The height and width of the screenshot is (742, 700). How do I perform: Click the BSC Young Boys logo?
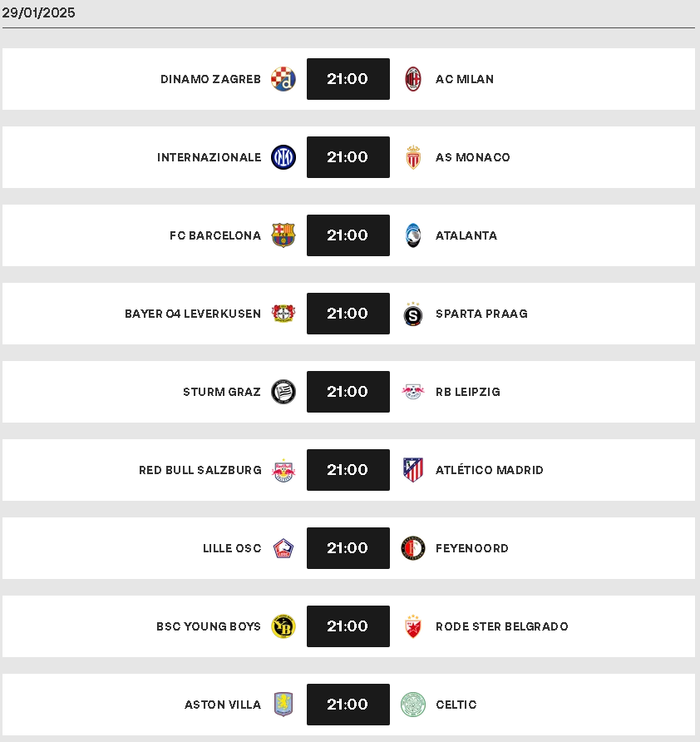[x=283, y=626]
